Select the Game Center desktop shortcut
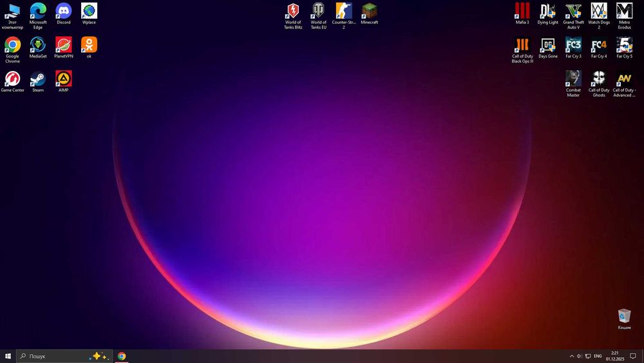This screenshot has height=363, width=644. pyautogui.click(x=12, y=81)
